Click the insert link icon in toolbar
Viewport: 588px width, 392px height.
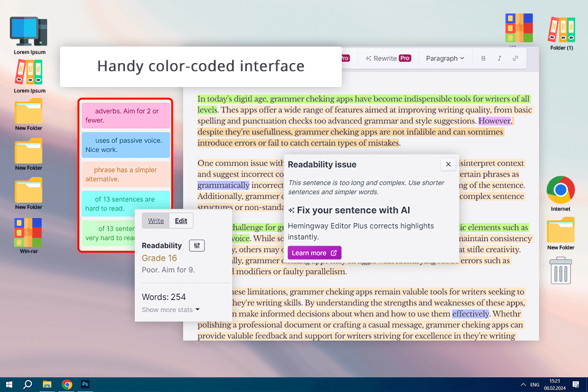pyautogui.click(x=515, y=59)
